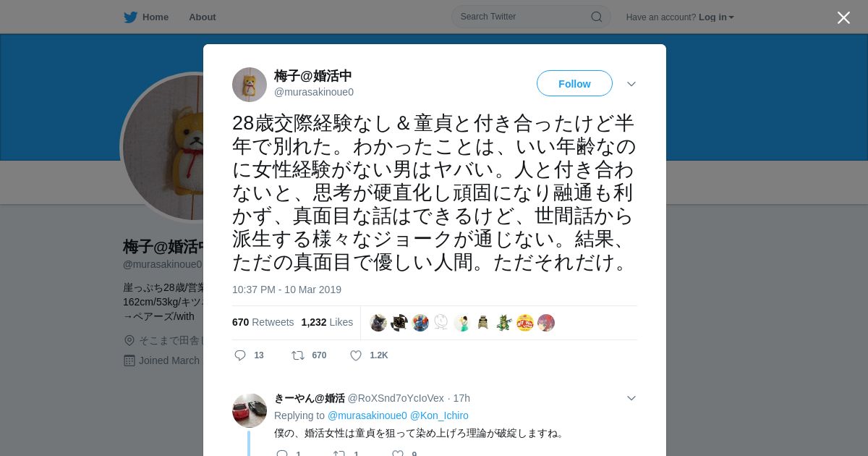Open the About page link
Image resolution: width=868 pixels, height=456 pixels.
pyautogui.click(x=202, y=17)
